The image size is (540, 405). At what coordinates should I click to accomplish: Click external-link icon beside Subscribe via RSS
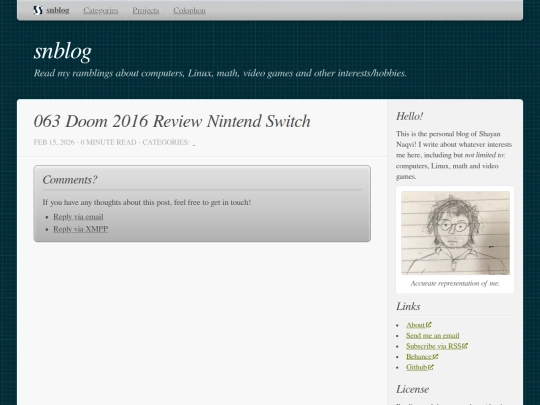(x=465, y=346)
